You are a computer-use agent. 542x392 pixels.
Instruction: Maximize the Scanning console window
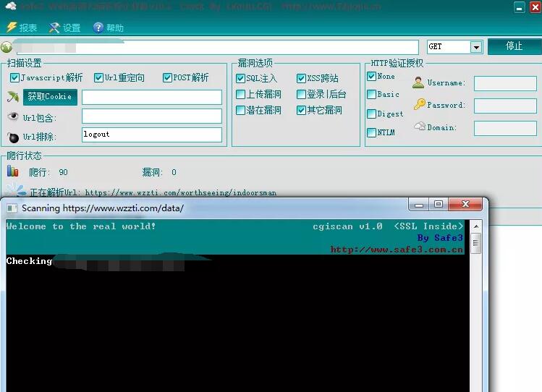coord(439,205)
